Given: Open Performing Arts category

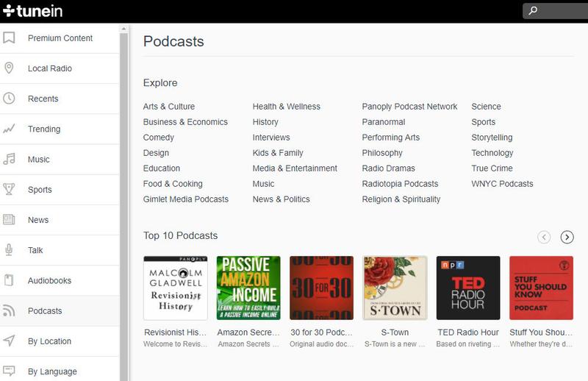Looking at the screenshot, I should pyautogui.click(x=391, y=138).
